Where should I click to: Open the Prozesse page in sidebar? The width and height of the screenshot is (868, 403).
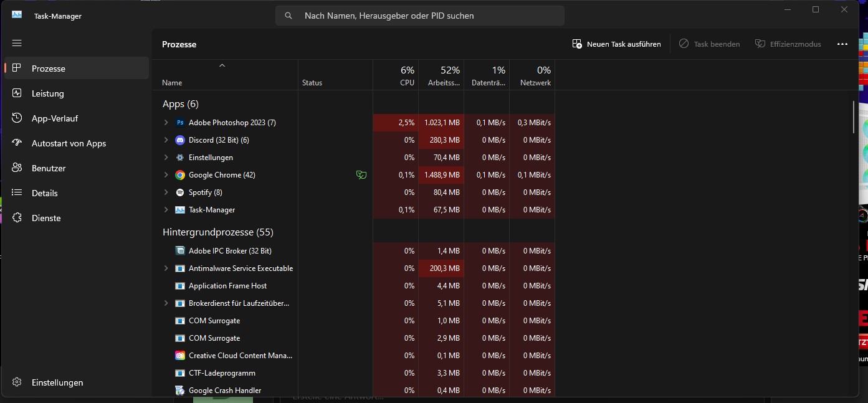77,69
